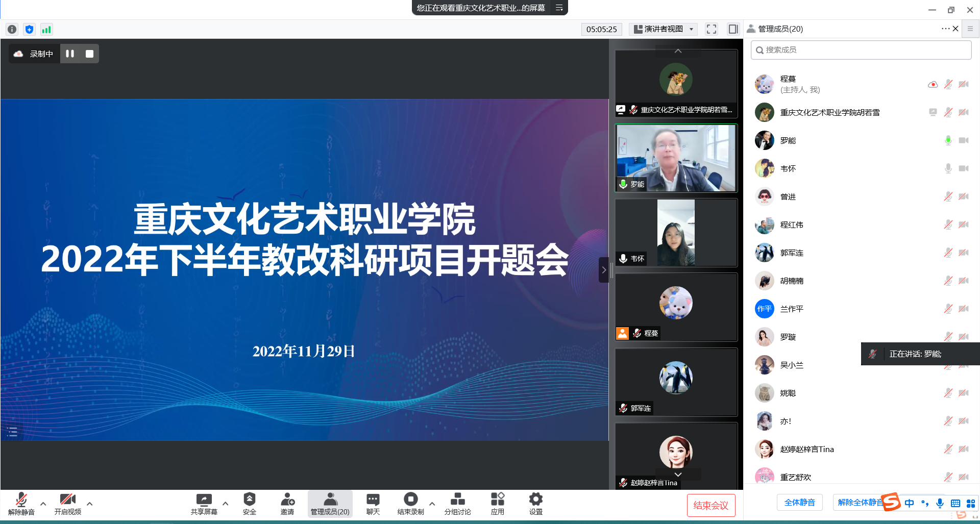This screenshot has width=980, height=524.
Task: Open the 聊天 chat panel
Action: [x=373, y=503]
